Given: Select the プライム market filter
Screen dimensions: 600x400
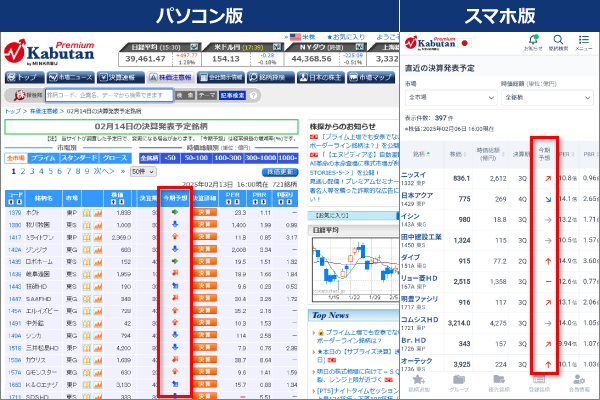Looking at the screenshot, I should pyautogui.click(x=43, y=158).
